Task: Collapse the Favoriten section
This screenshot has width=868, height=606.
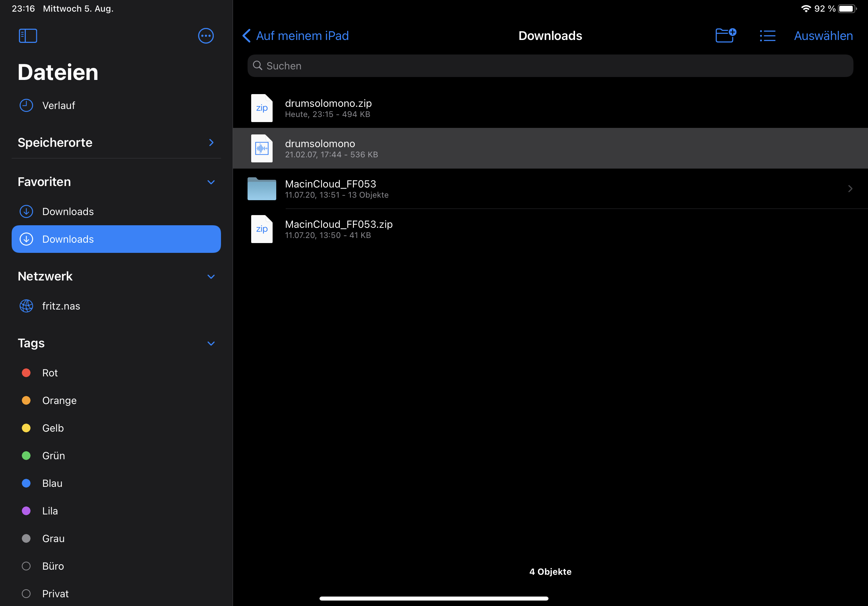Action: point(211,182)
